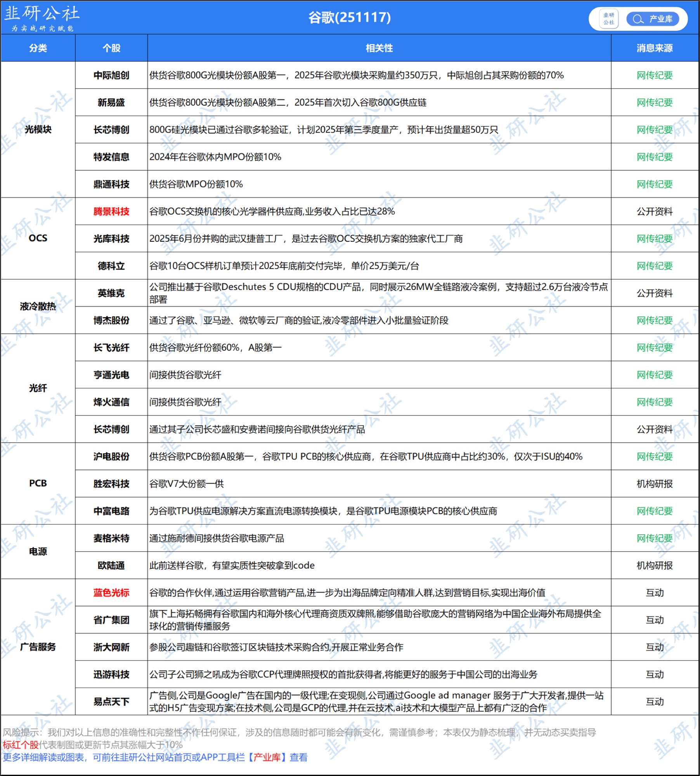Screen dimensions: 700x776
Task: Select the red-highlighted stock 腾景科技
Action: (111, 211)
